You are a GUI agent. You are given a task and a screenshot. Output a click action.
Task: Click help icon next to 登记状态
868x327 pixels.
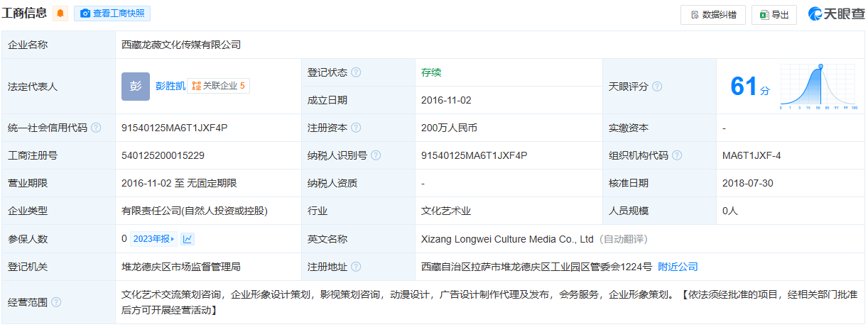point(356,72)
